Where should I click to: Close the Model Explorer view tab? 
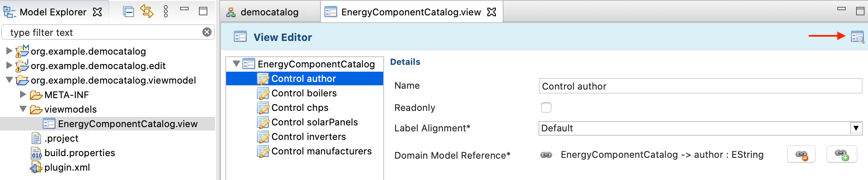tap(98, 12)
